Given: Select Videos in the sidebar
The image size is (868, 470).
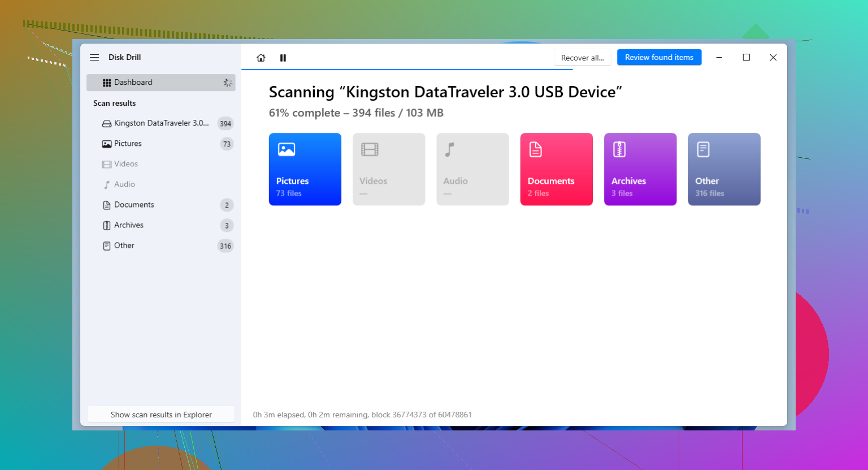Looking at the screenshot, I should pyautogui.click(x=161, y=164).
